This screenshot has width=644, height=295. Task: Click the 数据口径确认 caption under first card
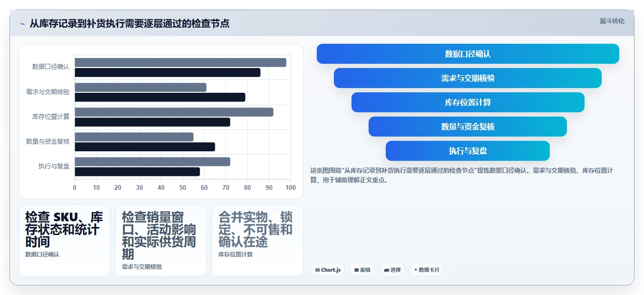click(42, 255)
